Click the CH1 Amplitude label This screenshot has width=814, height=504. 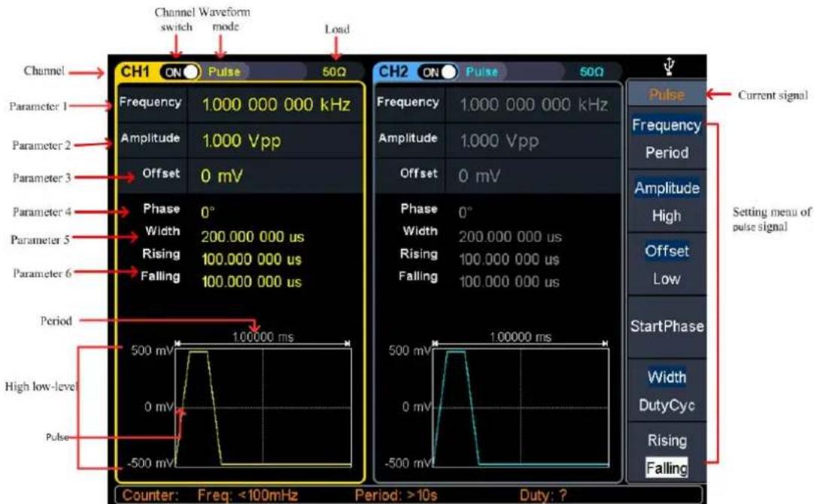[150, 138]
